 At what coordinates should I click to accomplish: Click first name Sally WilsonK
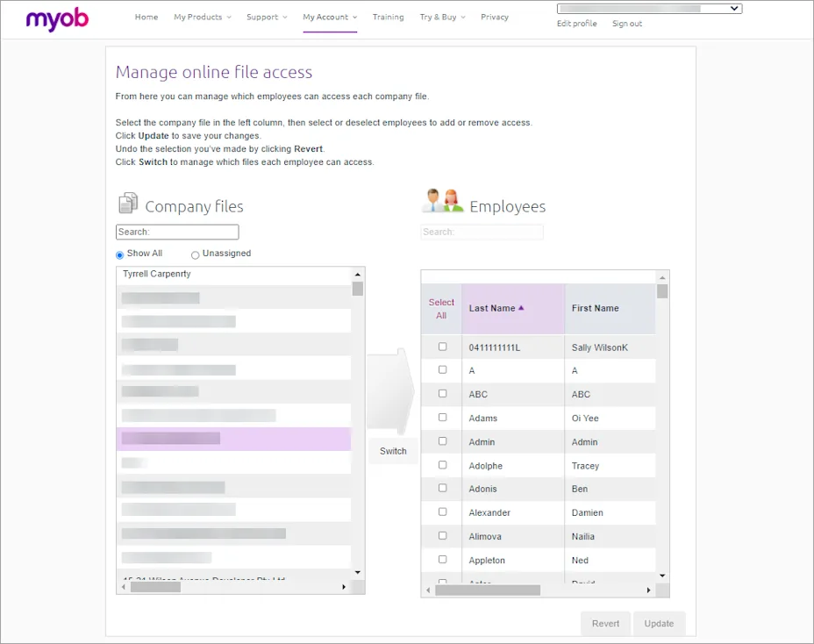click(600, 347)
